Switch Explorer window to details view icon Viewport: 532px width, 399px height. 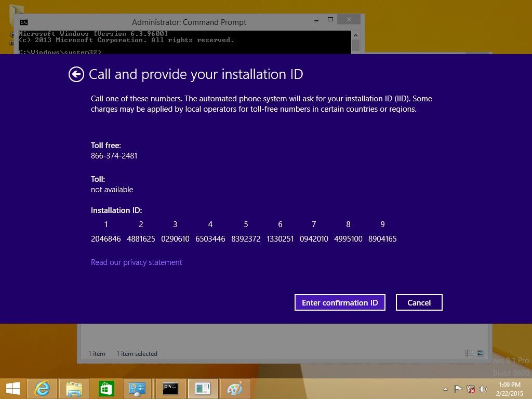(469, 353)
